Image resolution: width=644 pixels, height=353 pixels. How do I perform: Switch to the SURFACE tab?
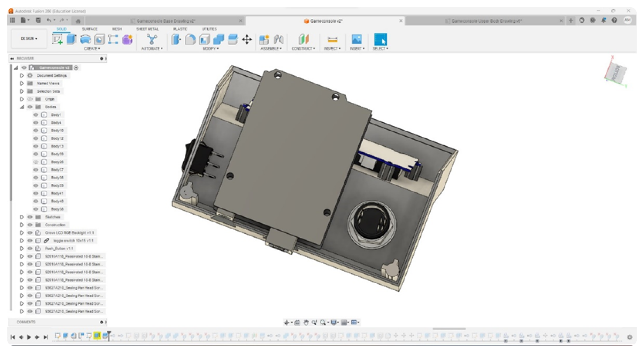[x=90, y=29]
